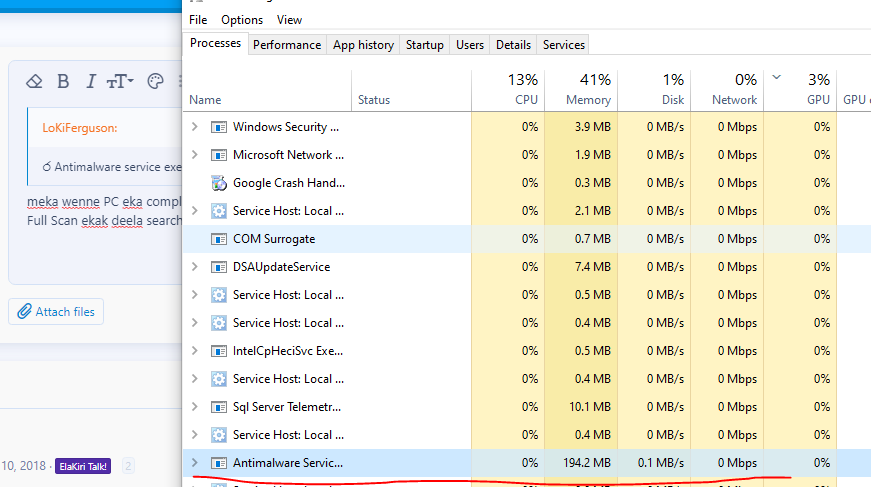Click the ElaKiri Talk! badge
This screenshot has height=487, width=871.
83,466
